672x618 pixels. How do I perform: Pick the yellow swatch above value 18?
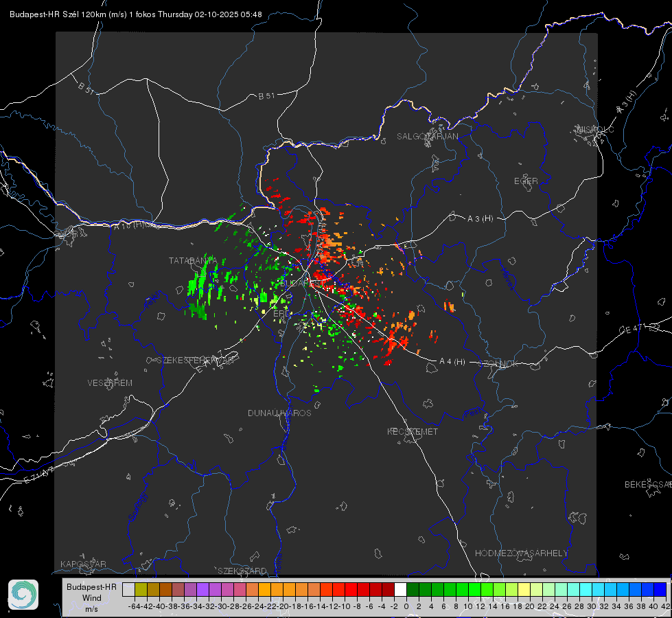click(524, 589)
